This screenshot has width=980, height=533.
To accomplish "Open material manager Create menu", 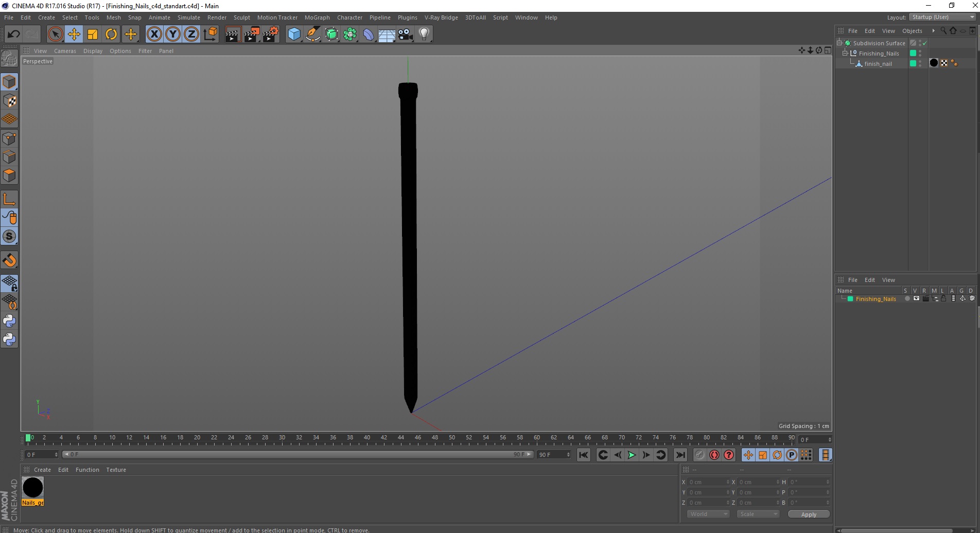I will [42, 470].
